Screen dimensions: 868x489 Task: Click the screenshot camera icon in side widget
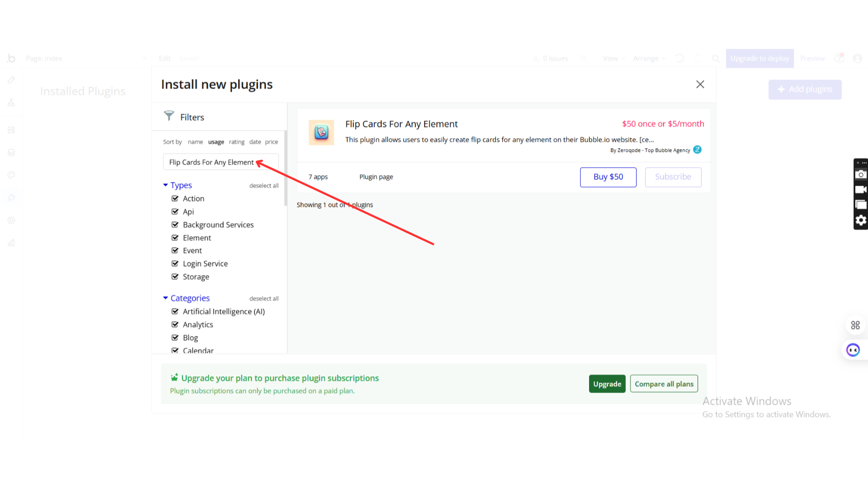(x=861, y=174)
